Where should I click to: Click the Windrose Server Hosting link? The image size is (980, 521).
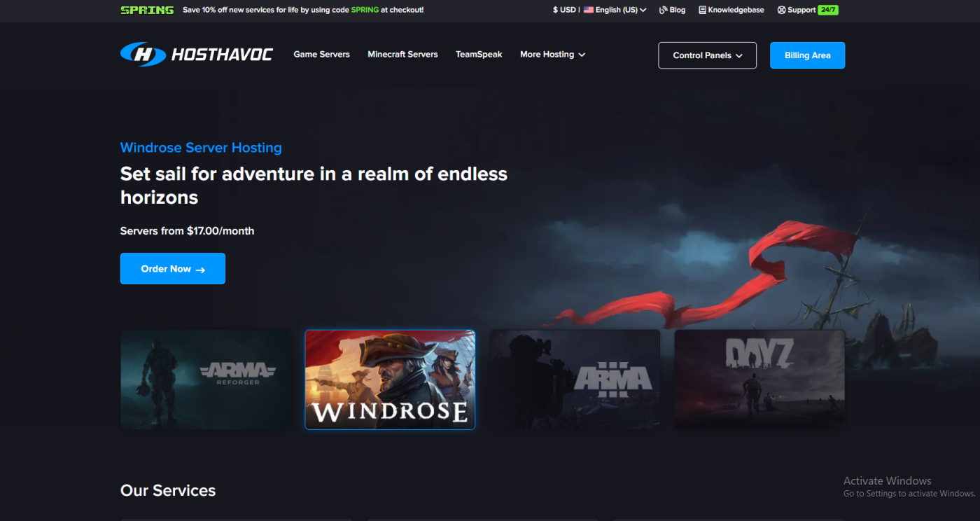[201, 148]
